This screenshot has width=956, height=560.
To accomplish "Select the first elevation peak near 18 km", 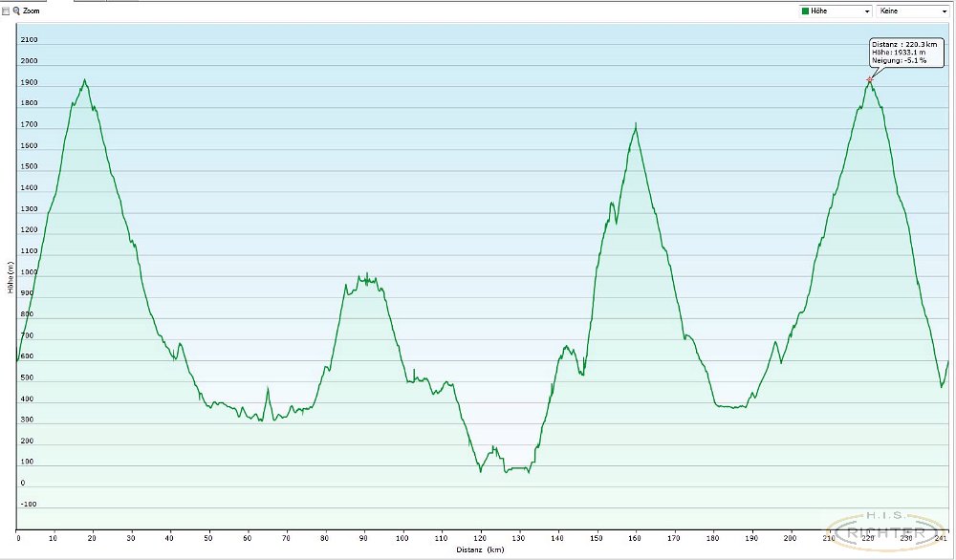I will coord(84,80).
